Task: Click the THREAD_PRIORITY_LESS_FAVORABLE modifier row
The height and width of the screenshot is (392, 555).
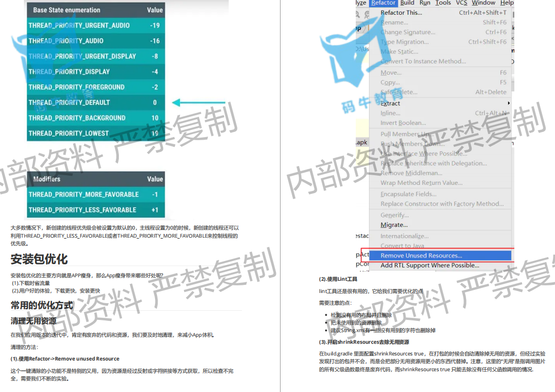Action: 96,210
